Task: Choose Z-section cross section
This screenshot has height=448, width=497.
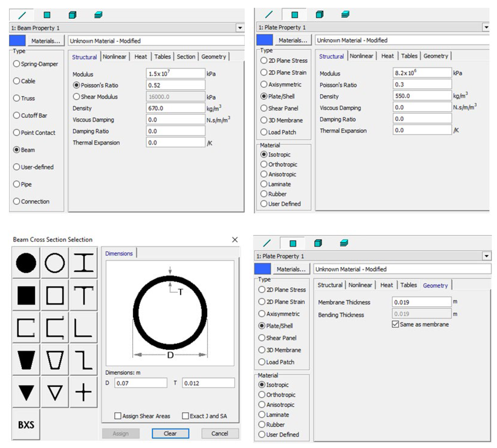Action: pos(84,360)
